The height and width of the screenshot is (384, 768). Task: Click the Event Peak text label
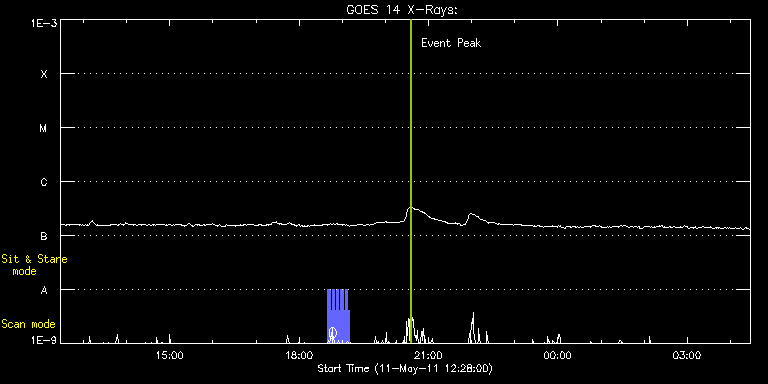[451, 43]
